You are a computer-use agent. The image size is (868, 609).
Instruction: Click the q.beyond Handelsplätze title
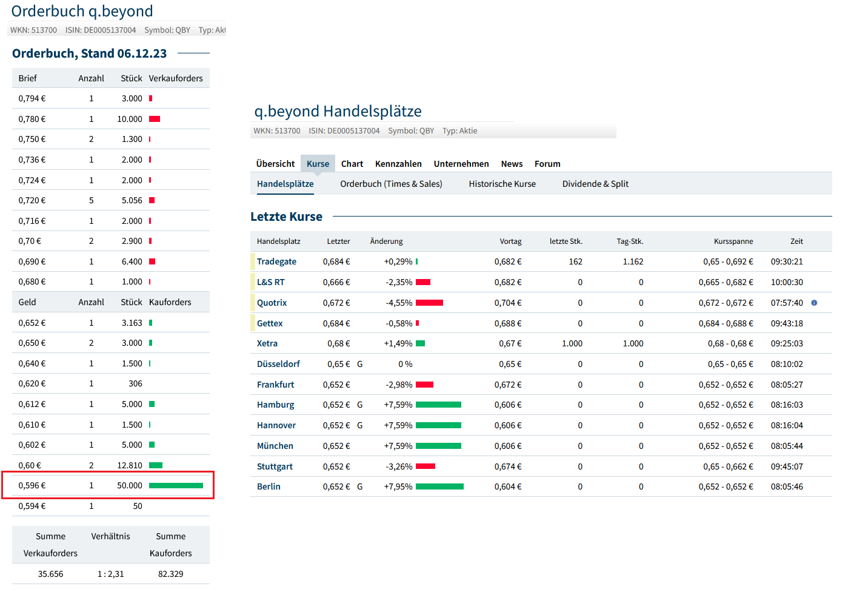pos(338,111)
